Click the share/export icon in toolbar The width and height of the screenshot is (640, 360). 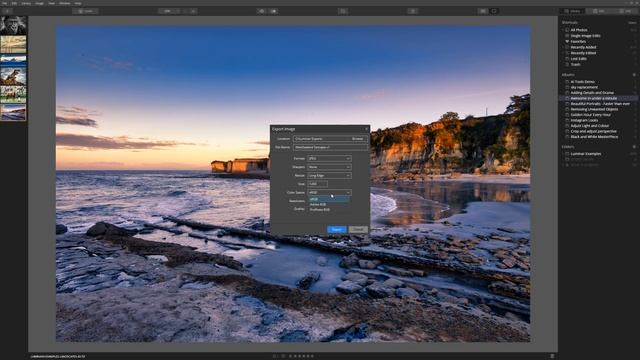pyautogui.click(x=413, y=11)
